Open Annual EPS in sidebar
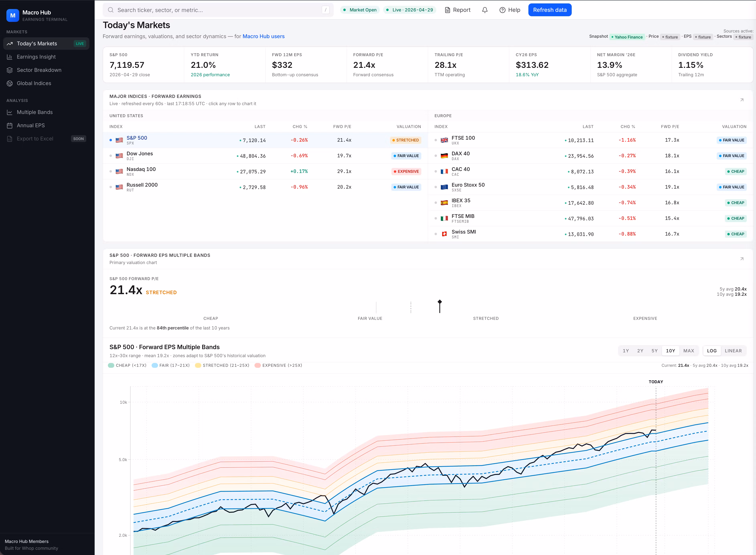Screen dimensions: 756x555 [x=46, y=125]
